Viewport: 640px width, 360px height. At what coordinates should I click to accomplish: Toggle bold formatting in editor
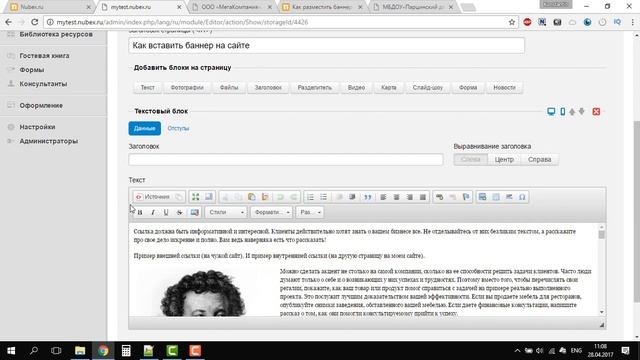coord(140,212)
